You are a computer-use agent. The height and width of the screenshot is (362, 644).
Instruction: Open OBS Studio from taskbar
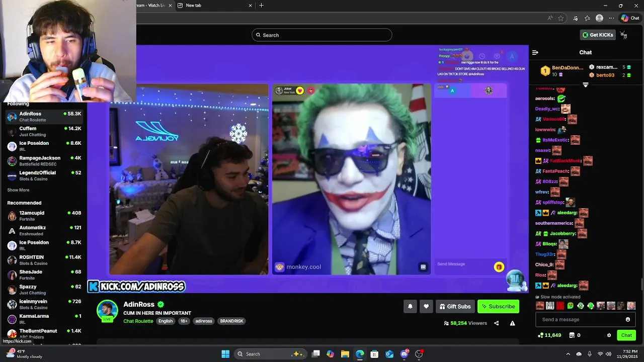[419, 354]
